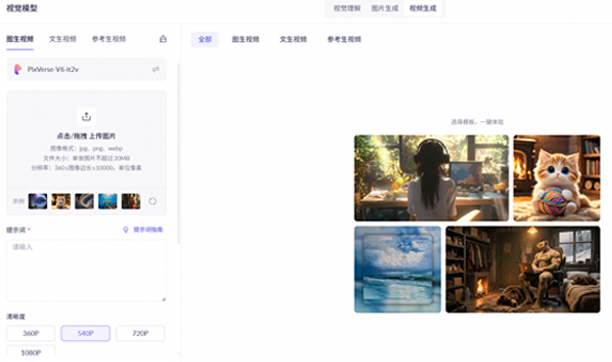Click the 提示词 label
Viewport: 612px width, 362px height.
coord(16,230)
